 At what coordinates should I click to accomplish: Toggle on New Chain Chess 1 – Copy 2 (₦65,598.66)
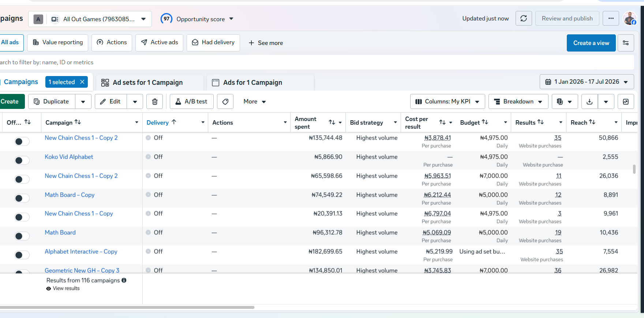[x=22, y=179]
